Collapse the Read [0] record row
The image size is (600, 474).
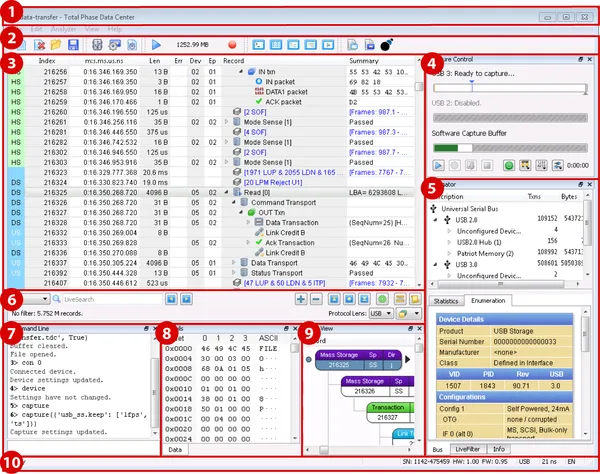click(226, 192)
